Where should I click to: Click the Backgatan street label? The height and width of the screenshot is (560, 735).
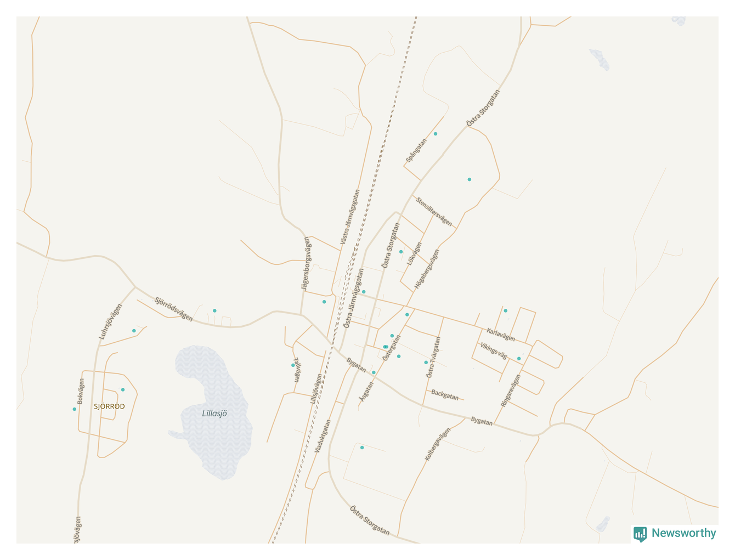click(445, 395)
